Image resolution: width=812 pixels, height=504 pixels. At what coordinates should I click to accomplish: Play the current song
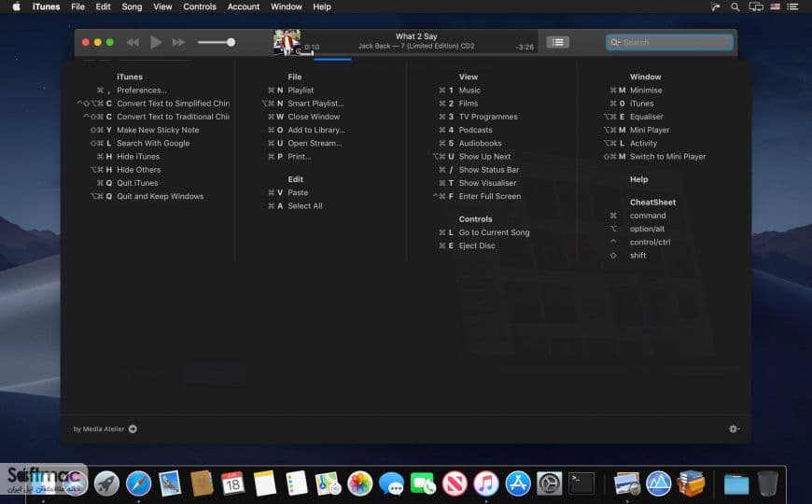(155, 42)
